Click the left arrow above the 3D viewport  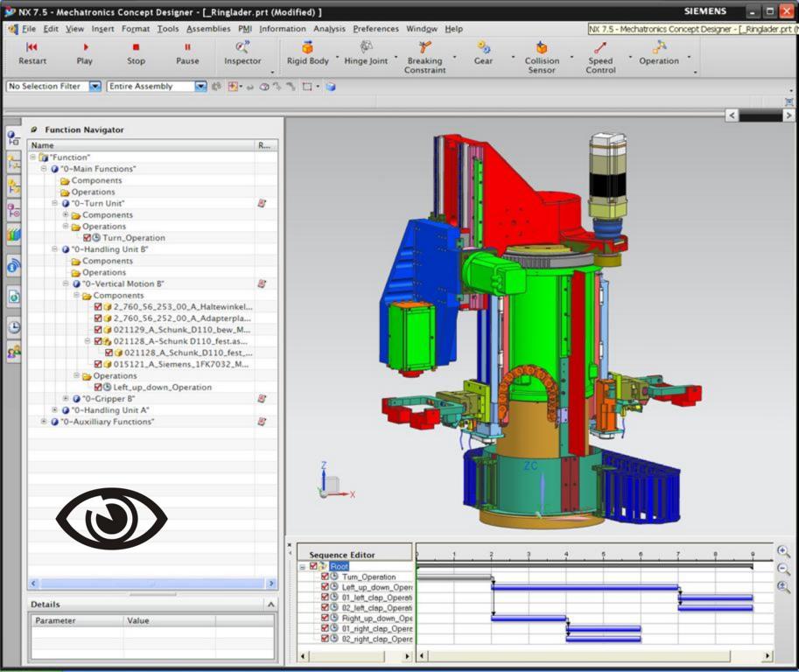click(732, 115)
